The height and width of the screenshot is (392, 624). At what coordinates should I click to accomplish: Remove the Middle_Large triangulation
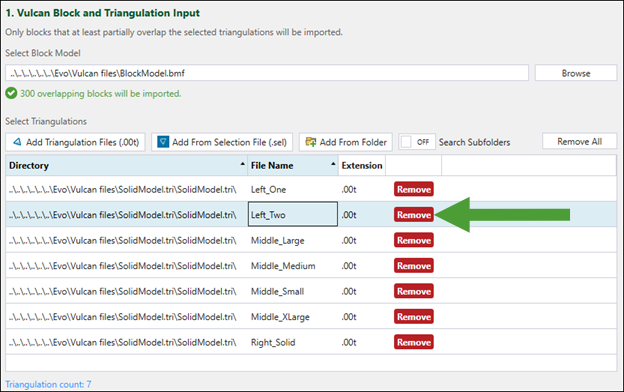pos(414,240)
